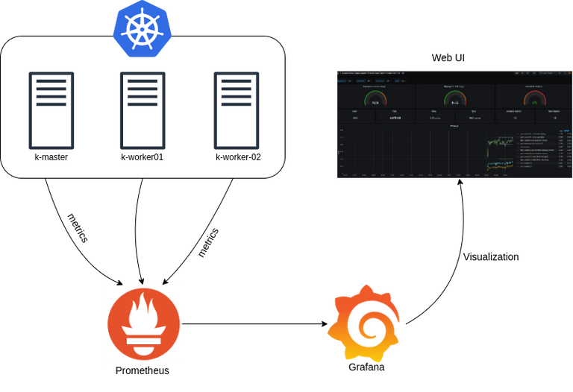Select the k-worker01 server icon
Image resolution: width=573 pixels, height=392 pixels.
(143, 110)
